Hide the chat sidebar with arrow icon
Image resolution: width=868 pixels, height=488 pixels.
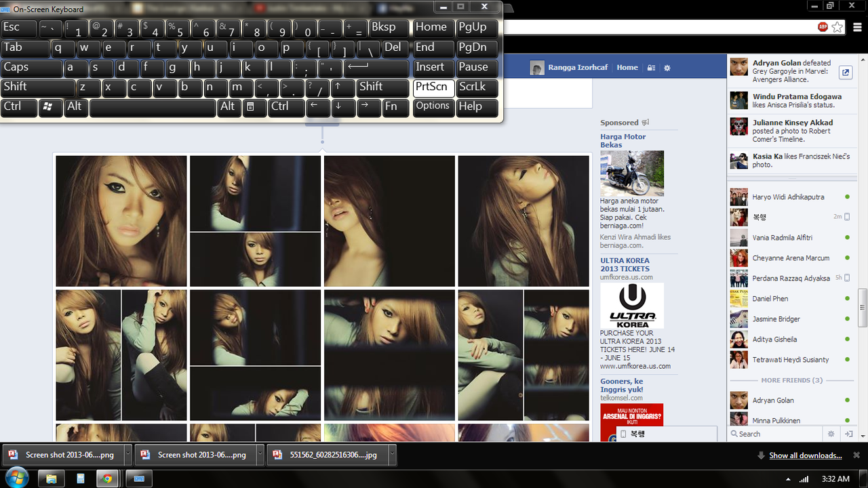point(848,434)
